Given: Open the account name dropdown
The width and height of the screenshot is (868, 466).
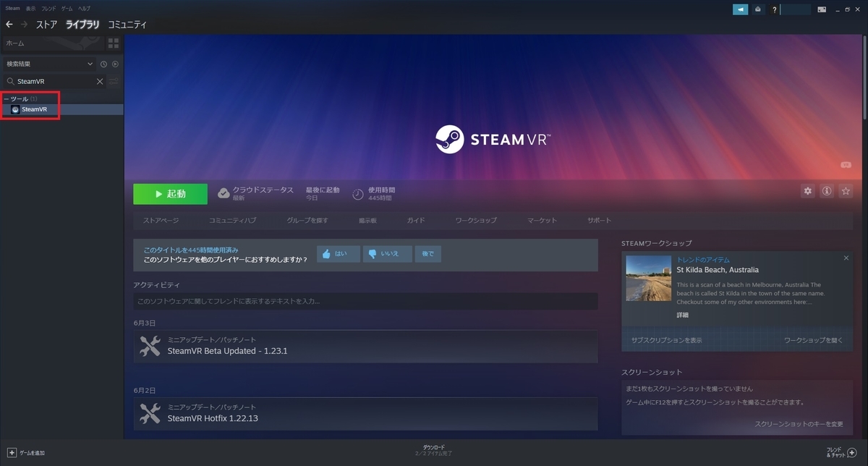Looking at the screenshot, I should [796, 9].
